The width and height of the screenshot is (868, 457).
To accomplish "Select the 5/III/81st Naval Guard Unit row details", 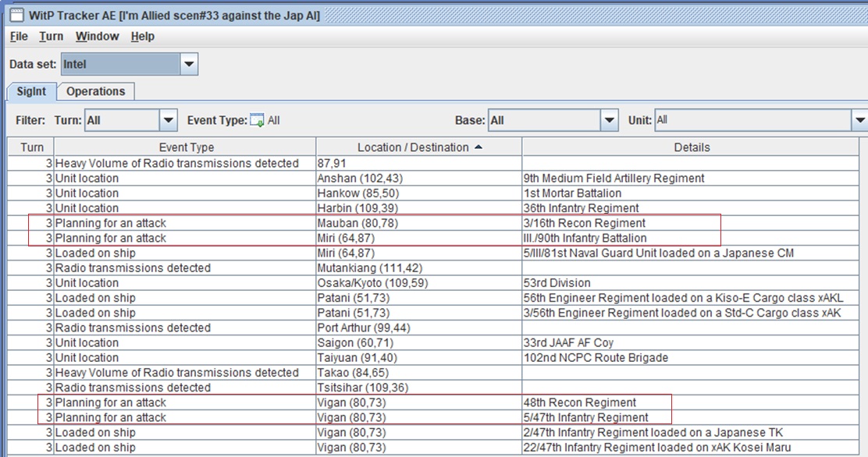I will 691,253.
